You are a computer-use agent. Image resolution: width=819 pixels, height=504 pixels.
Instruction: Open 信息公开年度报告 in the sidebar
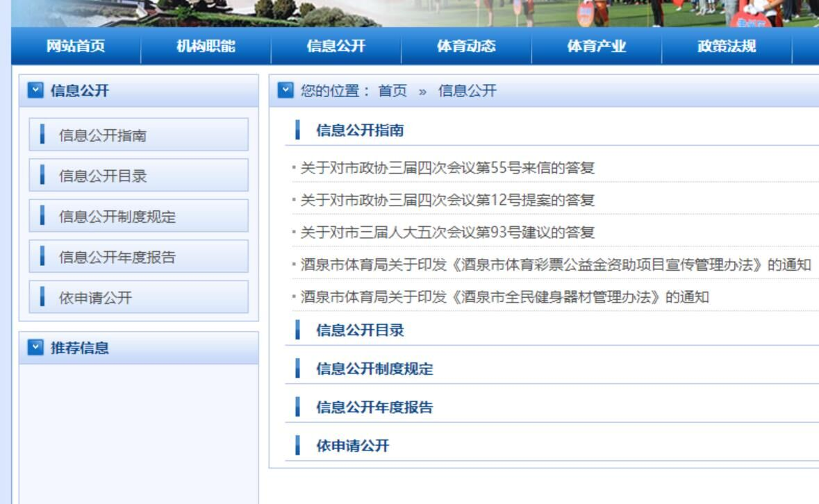138,257
